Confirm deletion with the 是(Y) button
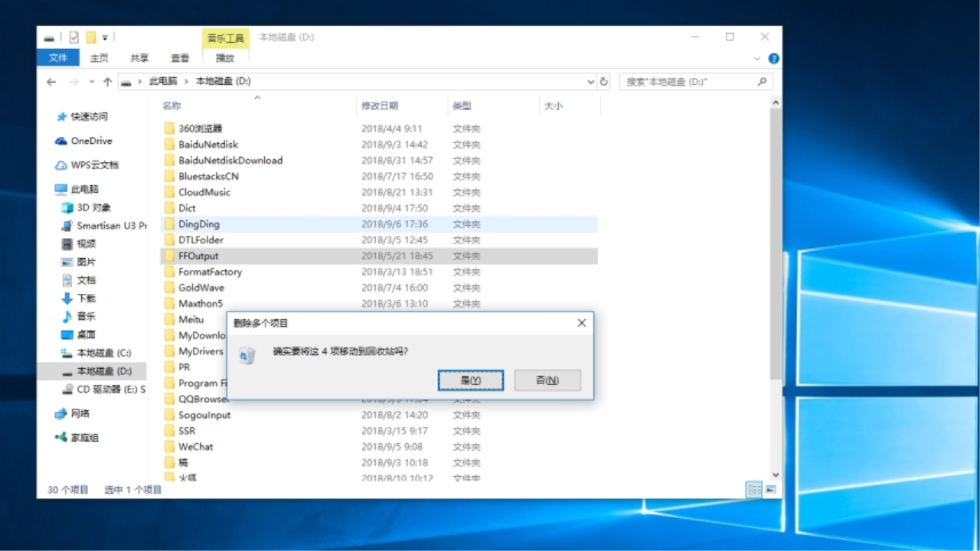This screenshot has width=980, height=551. [x=470, y=380]
